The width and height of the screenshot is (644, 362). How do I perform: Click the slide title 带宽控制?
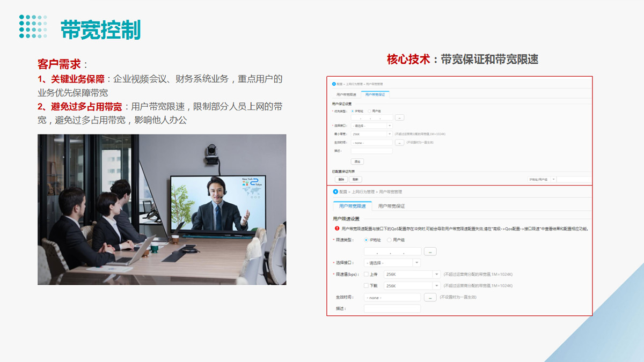click(101, 29)
